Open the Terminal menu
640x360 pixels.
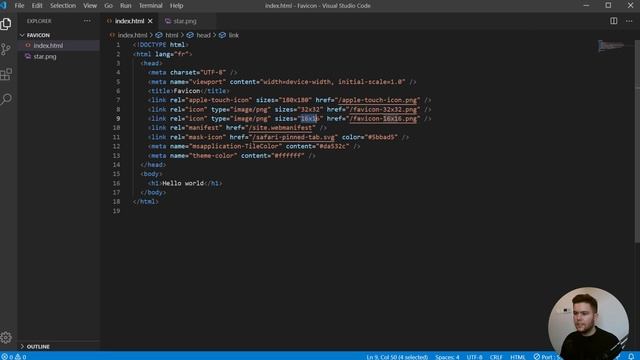[x=151, y=6]
